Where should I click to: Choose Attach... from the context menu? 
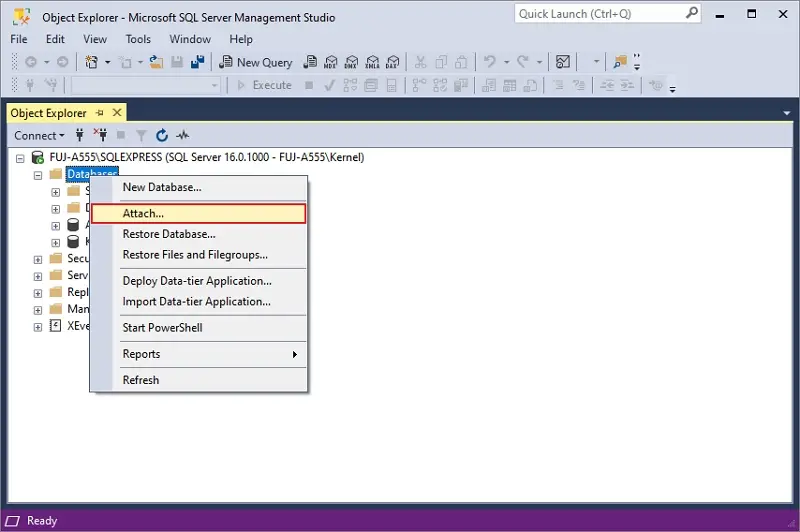click(x=198, y=213)
